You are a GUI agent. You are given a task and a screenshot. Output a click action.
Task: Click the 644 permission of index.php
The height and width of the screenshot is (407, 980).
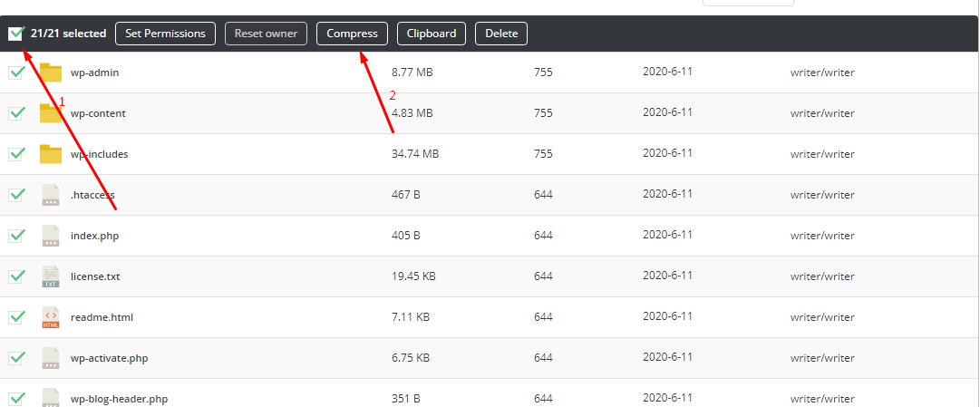tap(543, 236)
